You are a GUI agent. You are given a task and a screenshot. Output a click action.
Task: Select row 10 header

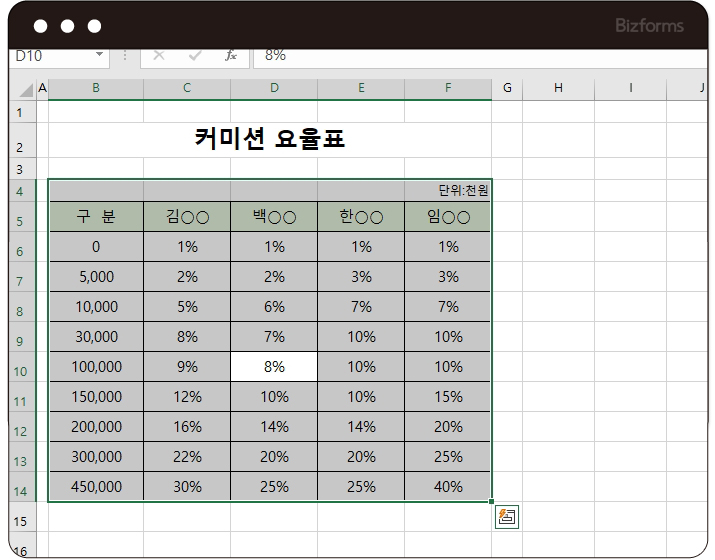click(x=20, y=371)
